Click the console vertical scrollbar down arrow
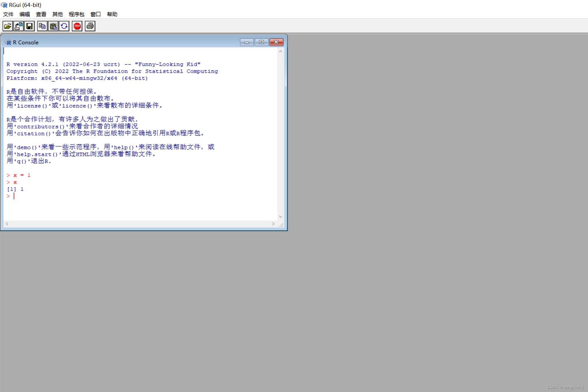 pyautogui.click(x=280, y=216)
